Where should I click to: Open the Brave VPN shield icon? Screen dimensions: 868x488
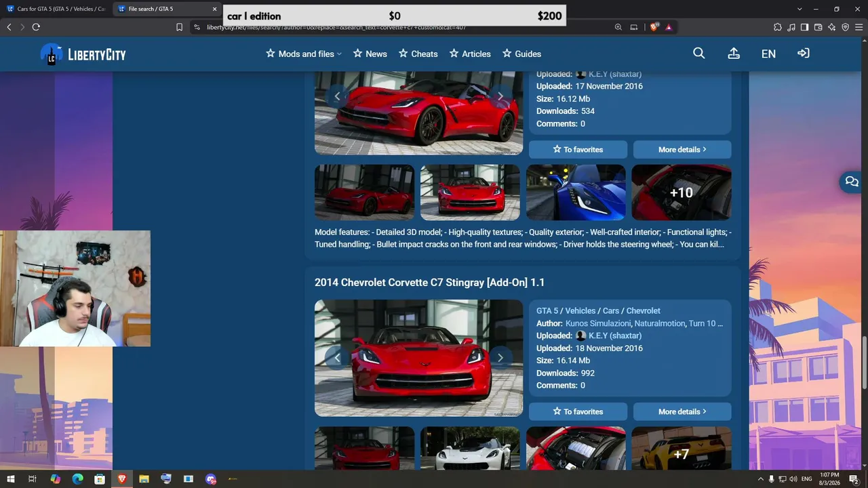click(845, 27)
